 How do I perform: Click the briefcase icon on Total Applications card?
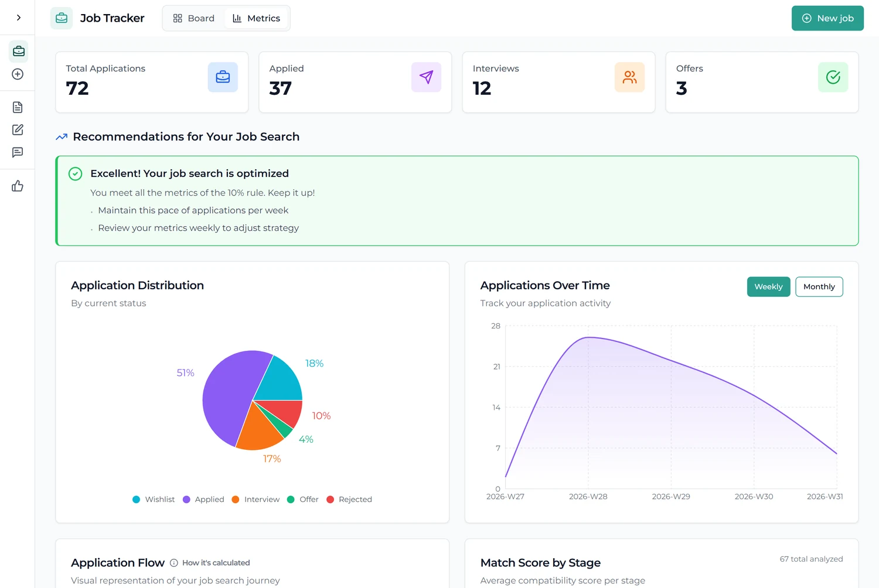tap(223, 77)
